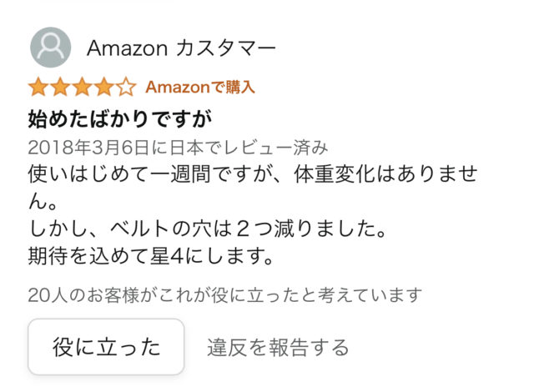Click the line 期待を込めて星4にします
The width and height of the screenshot is (534, 392).
pyautogui.click(x=150, y=254)
